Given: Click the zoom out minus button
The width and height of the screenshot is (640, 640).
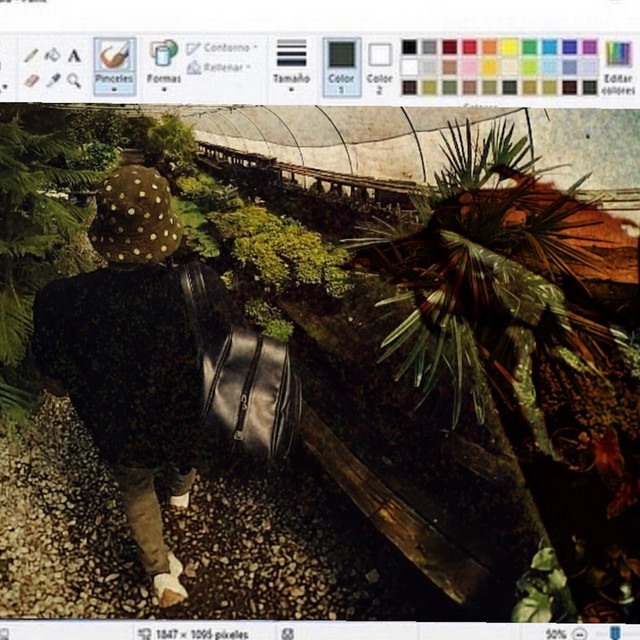Looking at the screenshot, I should click(x=578, y=633).
